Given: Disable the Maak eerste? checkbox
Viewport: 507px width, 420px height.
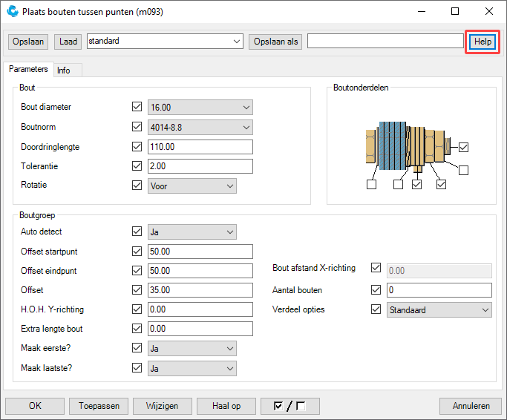Looking at the screenshot, I should tap(137, 348).
